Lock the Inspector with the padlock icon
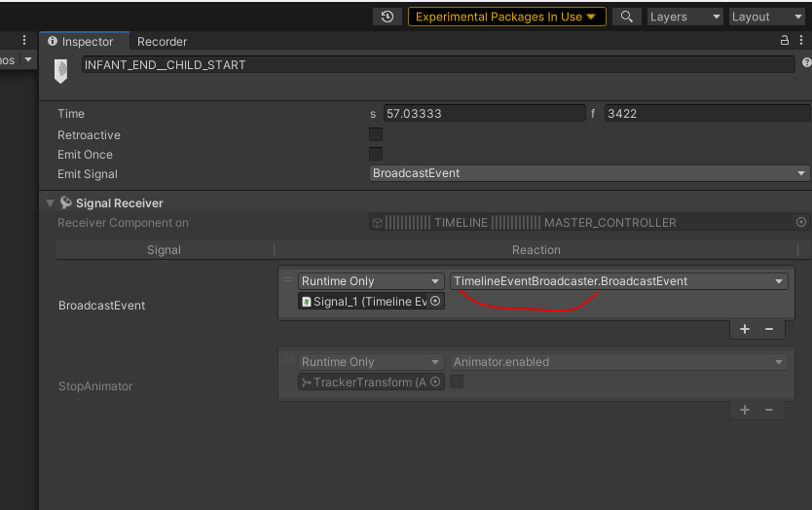The height and width of the screenshot is (510, 812). (785, 41)
